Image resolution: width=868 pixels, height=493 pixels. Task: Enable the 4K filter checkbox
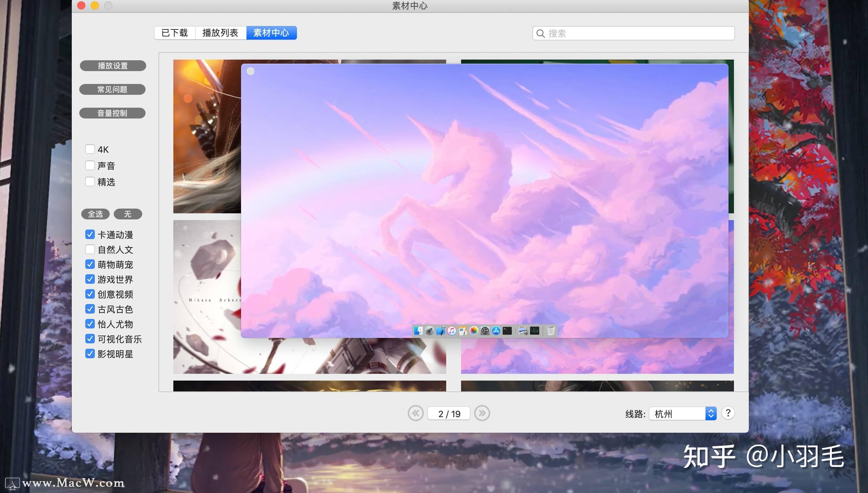(90, 149)
